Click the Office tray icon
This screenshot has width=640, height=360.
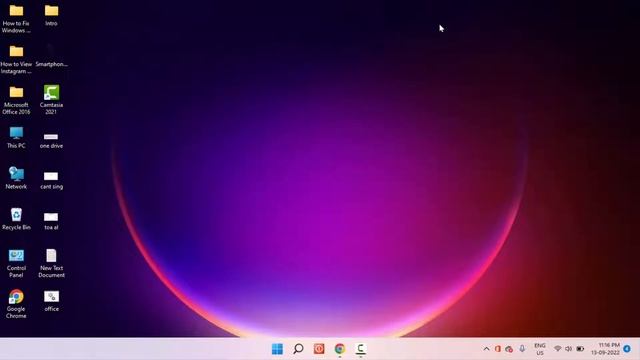pyautogui.click(x=498, y=349)
